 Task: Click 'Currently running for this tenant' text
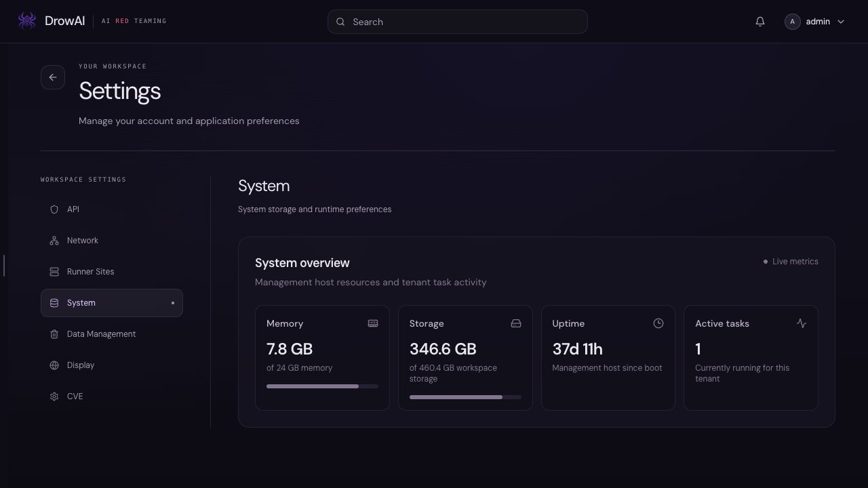pos(742,373)
